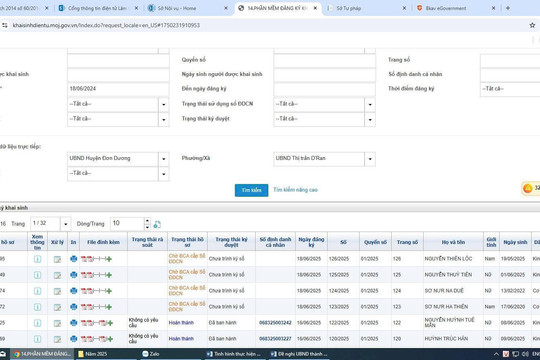Click the date field showing 18/06/2024
This screenshot has width=540, height=360.
[118, 89]
